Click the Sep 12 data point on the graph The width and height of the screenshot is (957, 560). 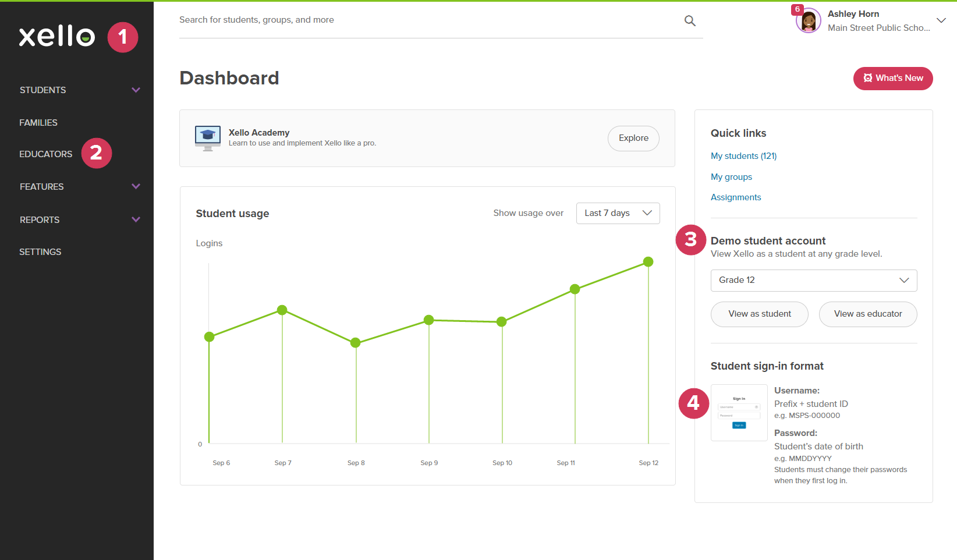pyautogui.click(x=648, y=262)
